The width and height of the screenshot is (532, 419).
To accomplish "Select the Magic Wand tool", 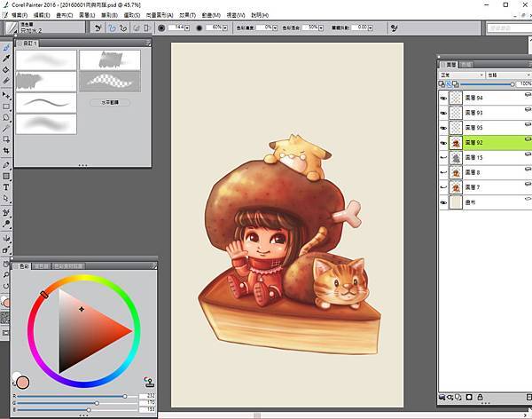I will coord(6,129).
